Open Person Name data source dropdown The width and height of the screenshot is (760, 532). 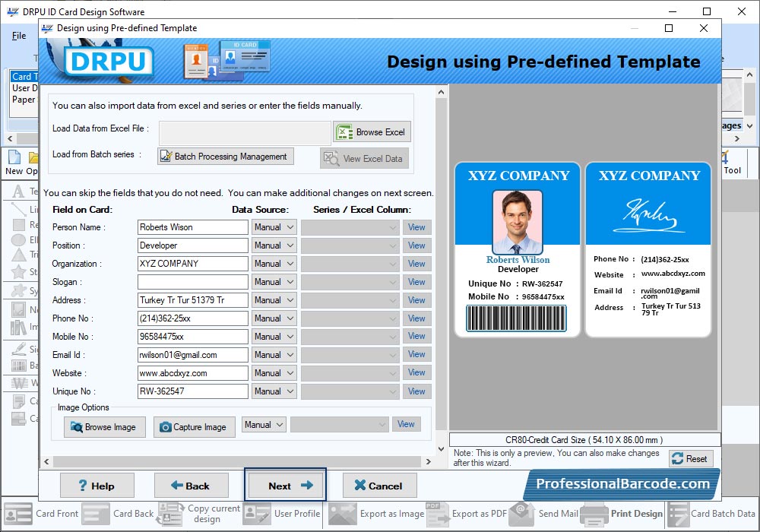[274, 227]
